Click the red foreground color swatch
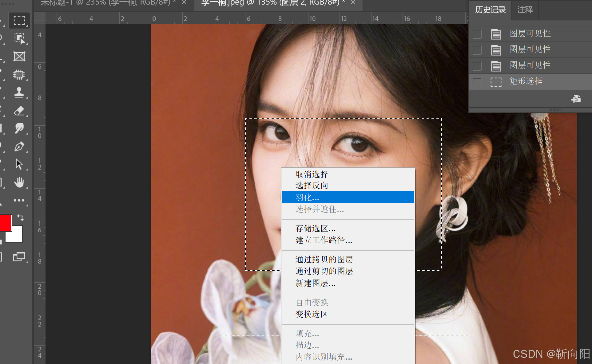The image size is (592, 364). 5,222
